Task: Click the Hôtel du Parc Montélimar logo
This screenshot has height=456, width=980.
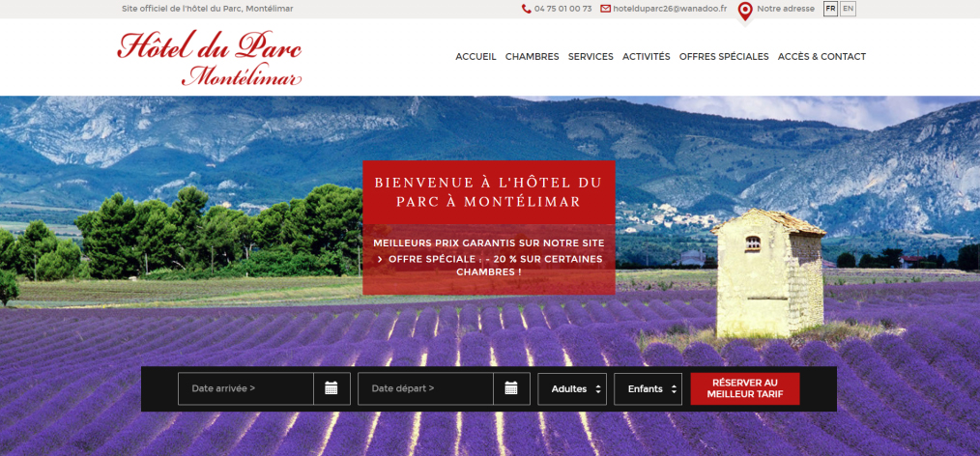Action: pos(210,57)
